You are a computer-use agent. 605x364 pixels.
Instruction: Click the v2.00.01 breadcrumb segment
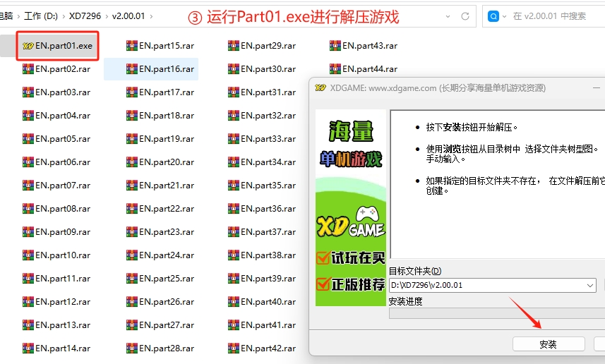pyautogui.click(x=129, y=16)
